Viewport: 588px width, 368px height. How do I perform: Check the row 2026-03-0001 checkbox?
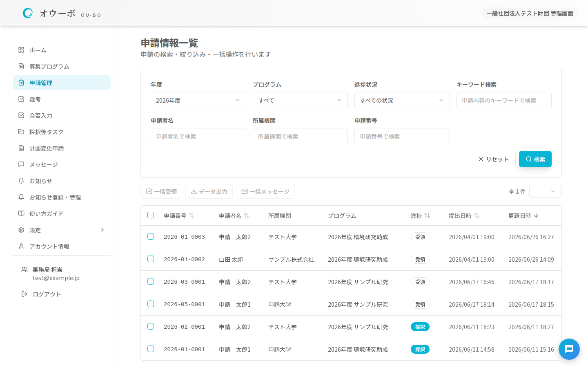pyautogui.click(x=151, y=281)
